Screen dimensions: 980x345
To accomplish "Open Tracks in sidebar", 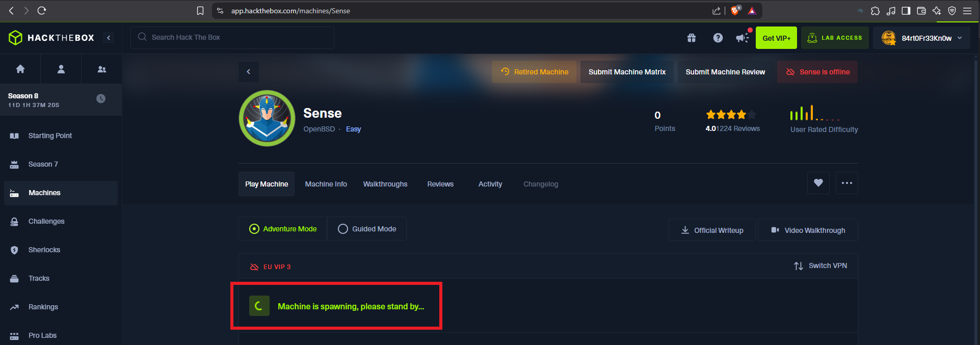I will tap(61, 278).
